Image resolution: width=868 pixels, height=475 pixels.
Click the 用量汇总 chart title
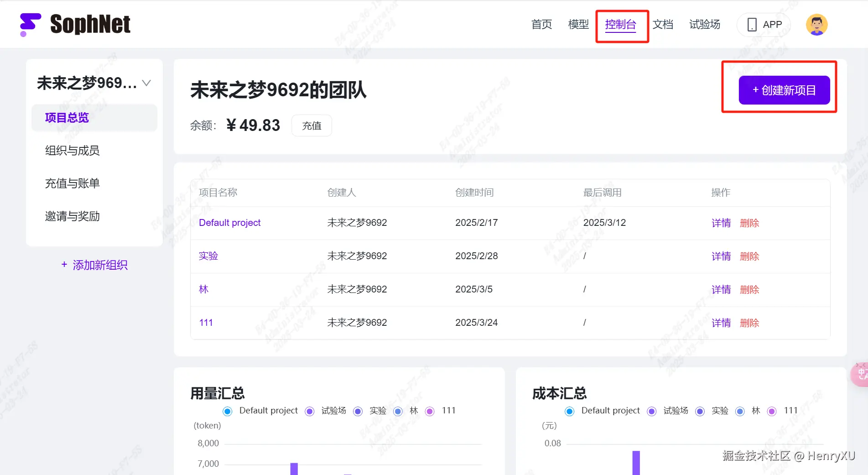(x=218, y=393)
